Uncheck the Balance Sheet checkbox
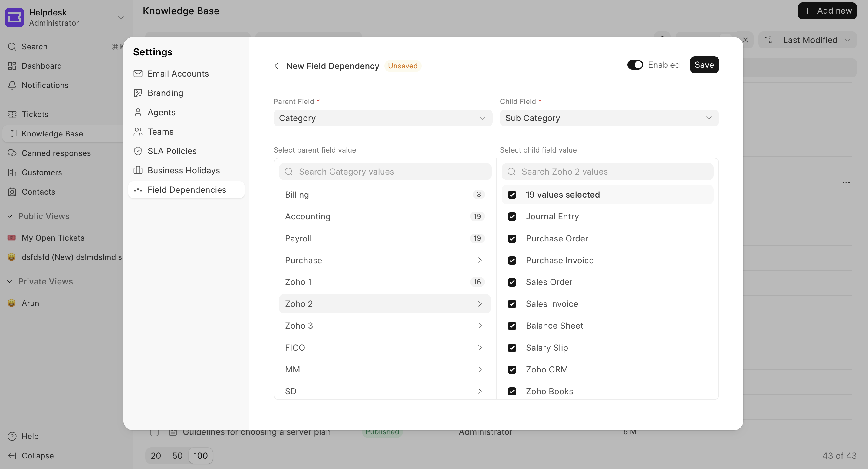Image resolution: width=868 pixels, height=469 pixels. tap(512, 326)
